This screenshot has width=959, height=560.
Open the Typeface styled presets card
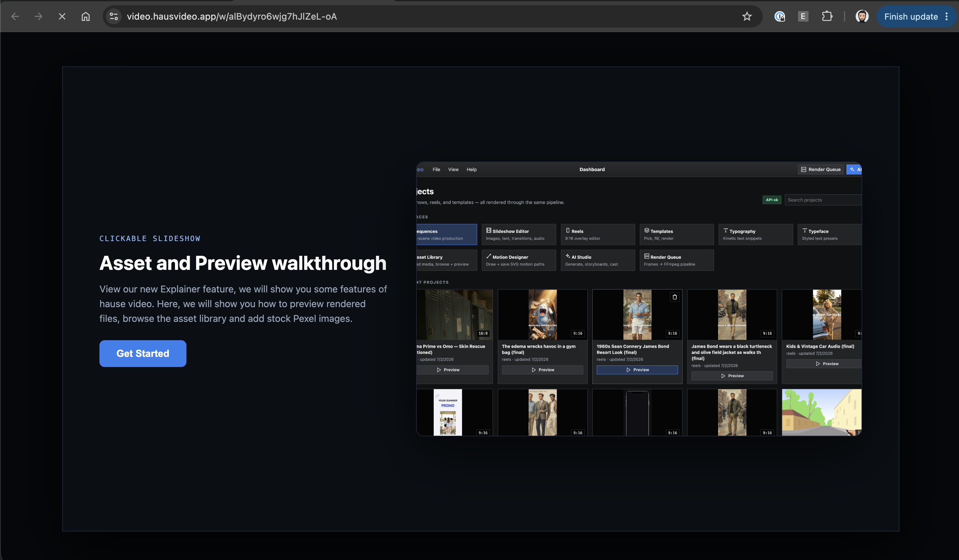click(829, 235)
